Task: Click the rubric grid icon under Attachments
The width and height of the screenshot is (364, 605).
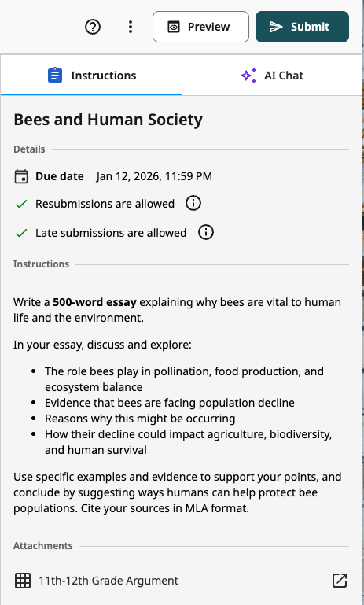Action: click(23, 581)
